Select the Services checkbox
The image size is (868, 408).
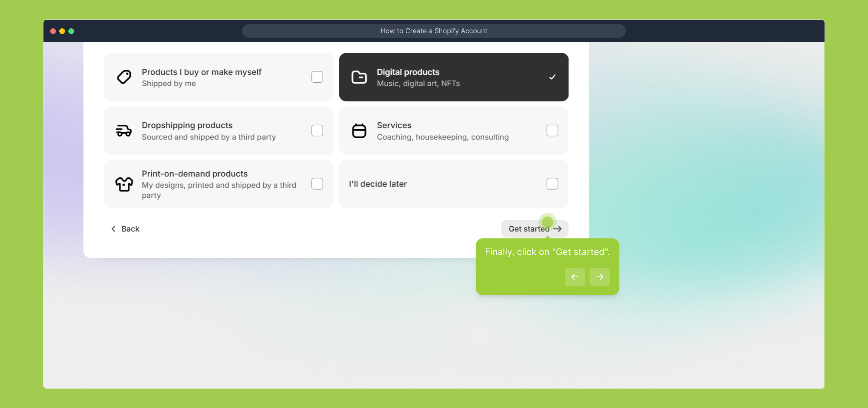pyautogui.click(x=552, y=131)
